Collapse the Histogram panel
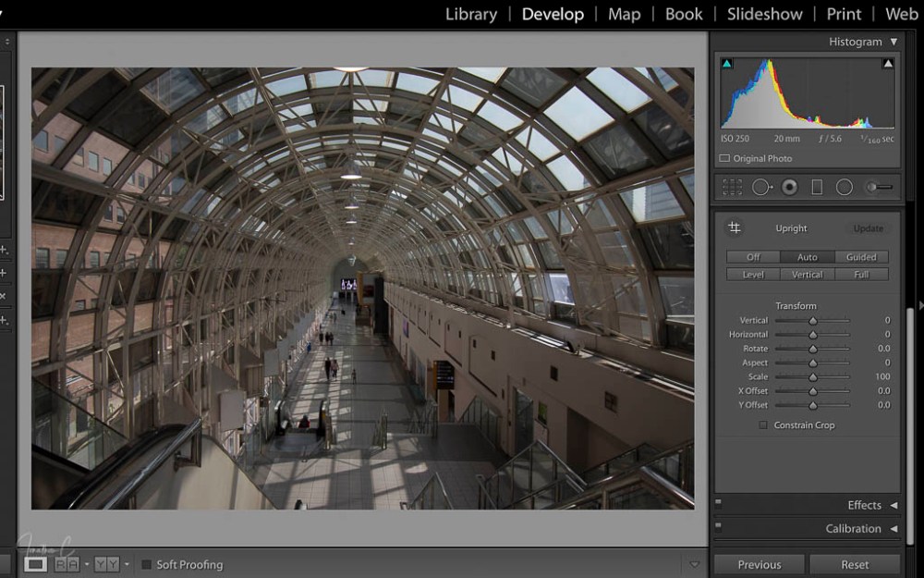 coord(894,42)
